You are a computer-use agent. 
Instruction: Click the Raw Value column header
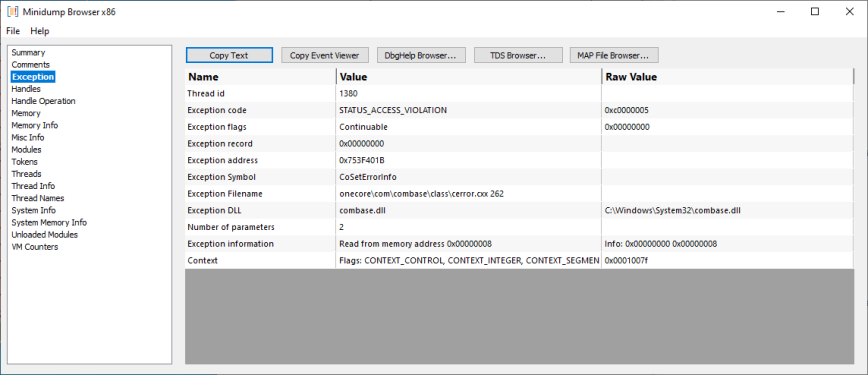tap(727, 77)
